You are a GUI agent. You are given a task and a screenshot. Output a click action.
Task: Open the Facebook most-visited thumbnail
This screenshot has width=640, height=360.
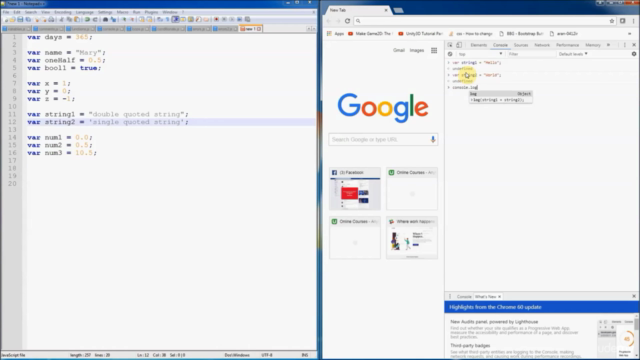pyautogui.click(x=355, y=189)
